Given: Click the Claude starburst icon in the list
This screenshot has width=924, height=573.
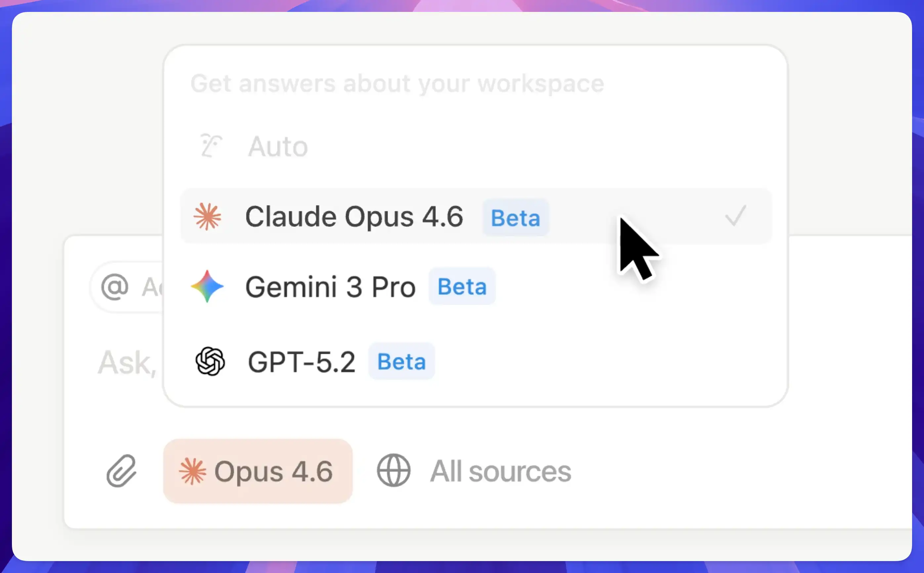Looking at the screenshot, I should pos(207,217).
